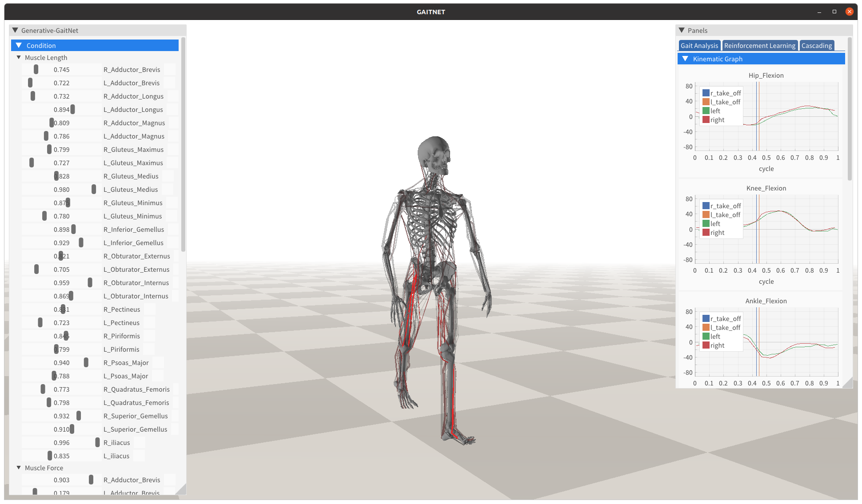Collapse the Muscle Length group
The width and height of the screenshot is (862, 504).
tap(18, 57)
